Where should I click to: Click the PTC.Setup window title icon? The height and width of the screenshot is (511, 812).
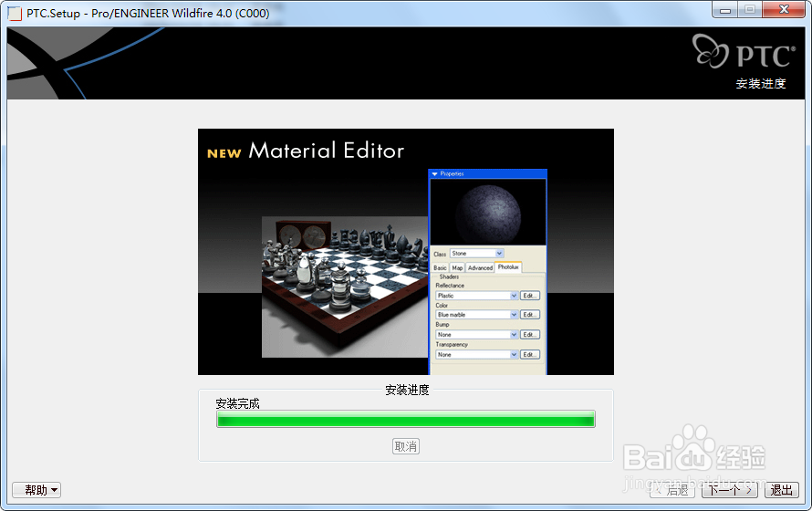coord(15,14)
